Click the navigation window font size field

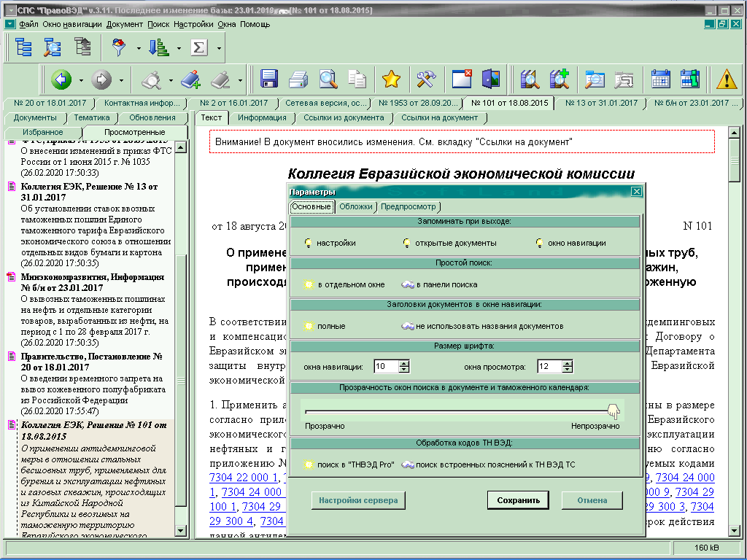tap(387, 366)
